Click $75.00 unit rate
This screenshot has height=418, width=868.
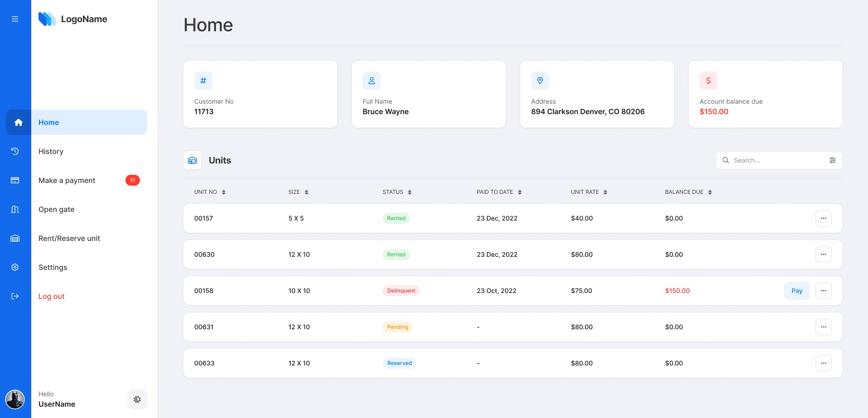coord(581,291)
